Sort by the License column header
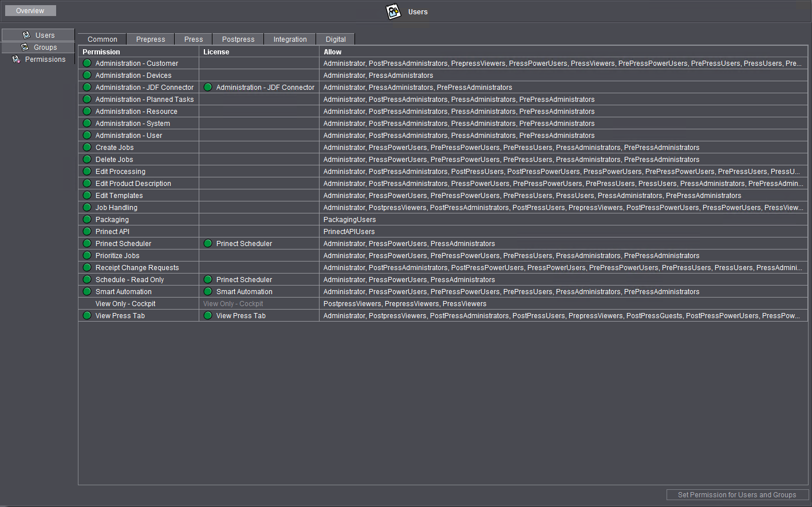 (x=259, y=52)
